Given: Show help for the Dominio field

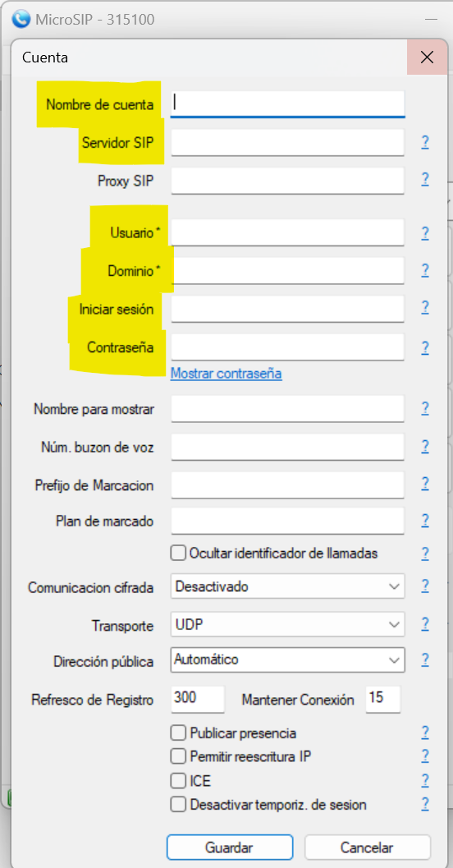Looking at the screenshot, I should 425,270.
